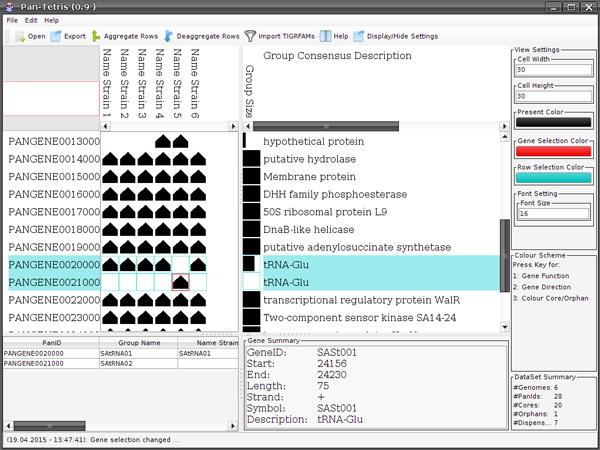Image resolution: width=600 pixels, height=450 pixels.
Task: Click the Gene Selection Color red swatch
Action: click(x=553, y=151)
